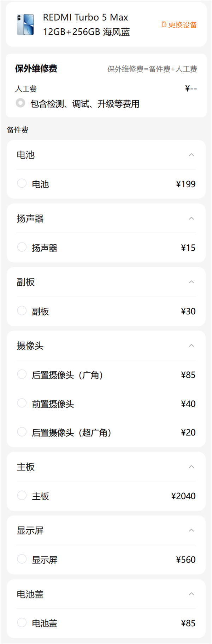Select 后置摄像头（超广角）ultra-wide camera option
This screenshot has width=212, height=644.
pyautogui.click(x=22, y=432)
